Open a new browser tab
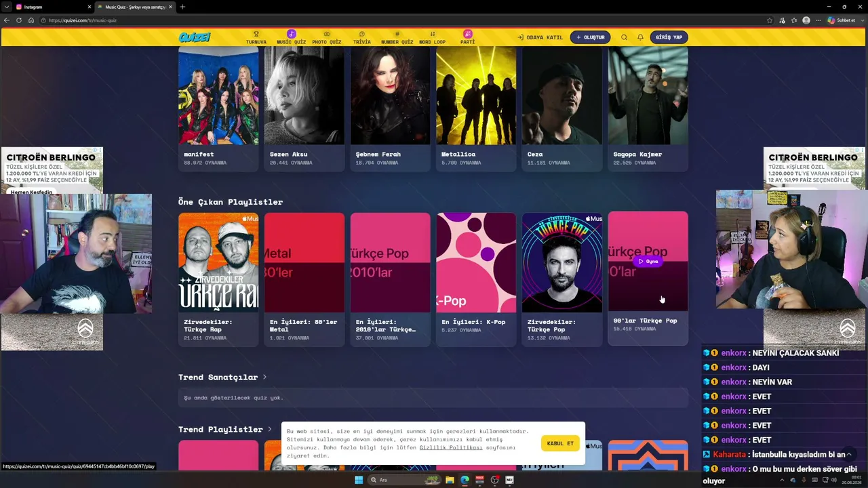868x488 pixels. (182, 7)
